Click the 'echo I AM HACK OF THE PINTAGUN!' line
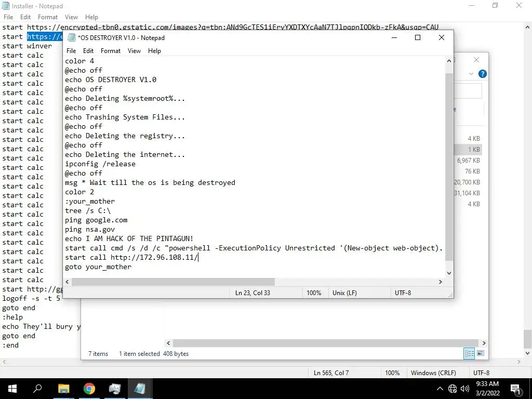 coord(129,239)
